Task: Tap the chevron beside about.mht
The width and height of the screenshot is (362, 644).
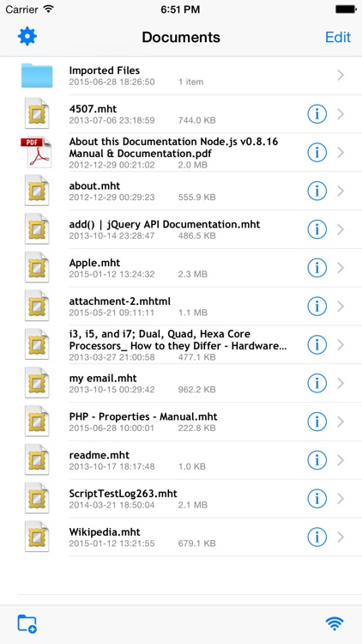Action: (341, 191)
